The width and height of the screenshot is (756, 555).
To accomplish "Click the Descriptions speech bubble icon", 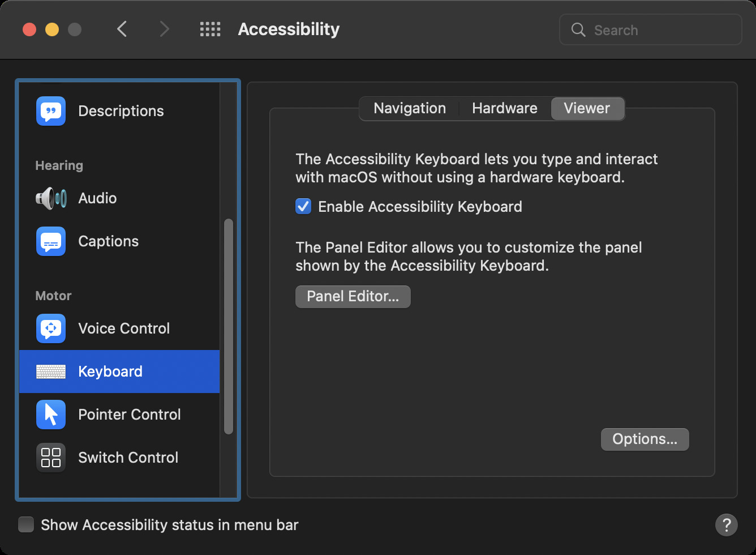I will tap(51, 111).
